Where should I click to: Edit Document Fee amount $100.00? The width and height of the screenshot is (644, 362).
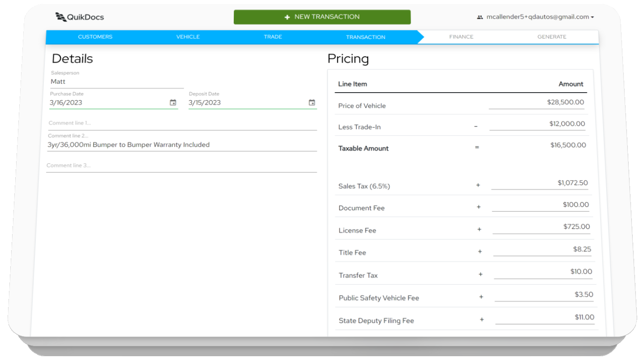pos(541,205)
